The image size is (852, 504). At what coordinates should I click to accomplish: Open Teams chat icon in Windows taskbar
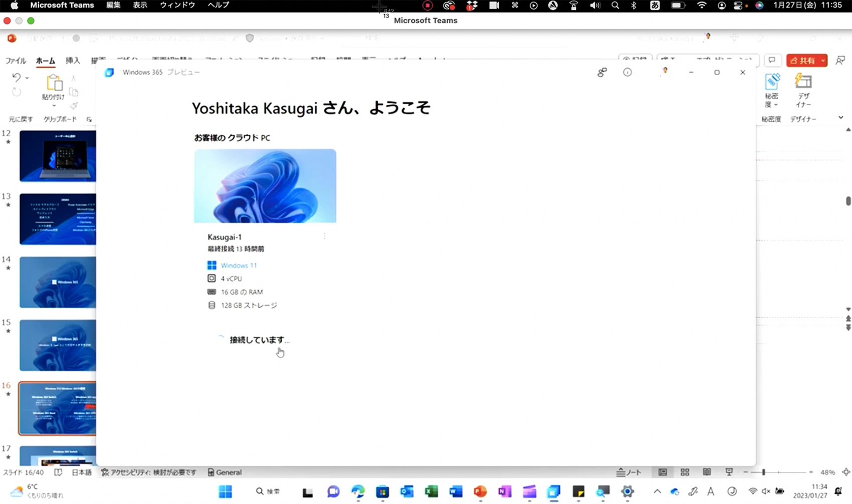(333, 491)
